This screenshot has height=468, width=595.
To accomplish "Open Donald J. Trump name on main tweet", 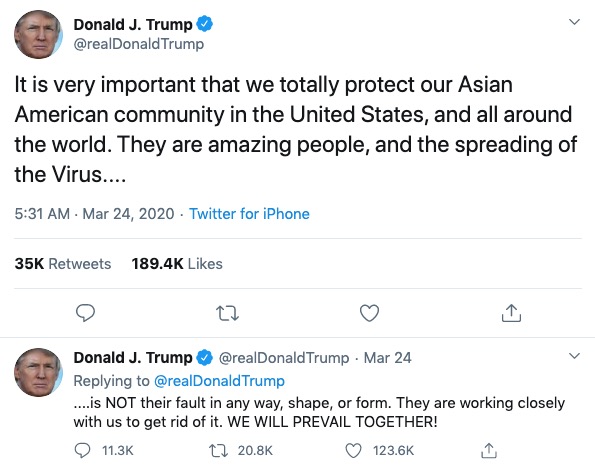I will (133, 25).
